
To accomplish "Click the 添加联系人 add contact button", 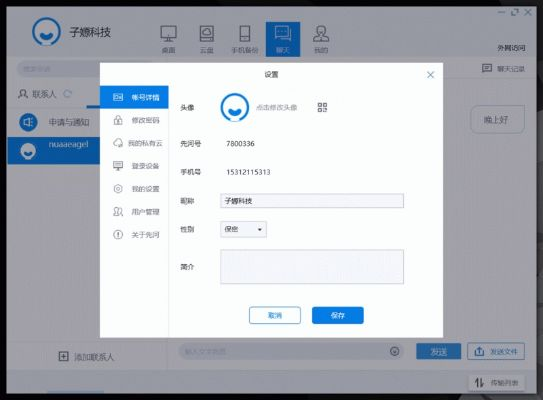I will click(x=86, y=356).
